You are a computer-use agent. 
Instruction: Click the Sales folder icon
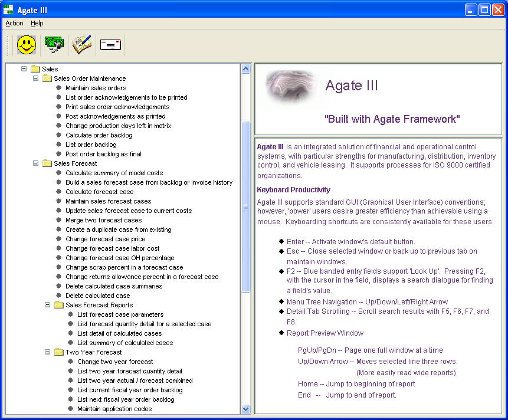(35, 69)
